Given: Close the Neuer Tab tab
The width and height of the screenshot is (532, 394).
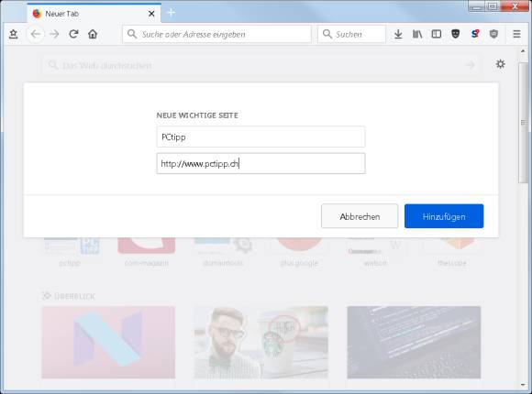Looking at the screenshot, I should pos(151,14).
